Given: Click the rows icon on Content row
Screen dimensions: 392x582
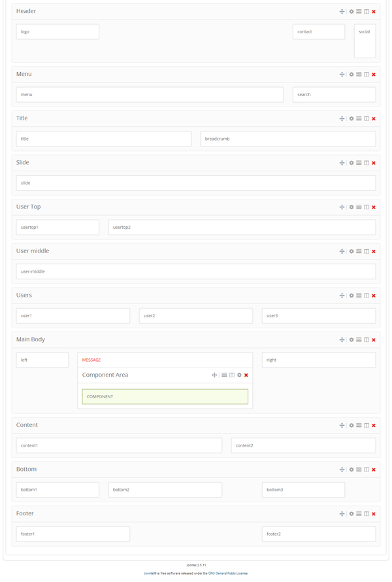Looking at the screenshot, I should (359, 426).
